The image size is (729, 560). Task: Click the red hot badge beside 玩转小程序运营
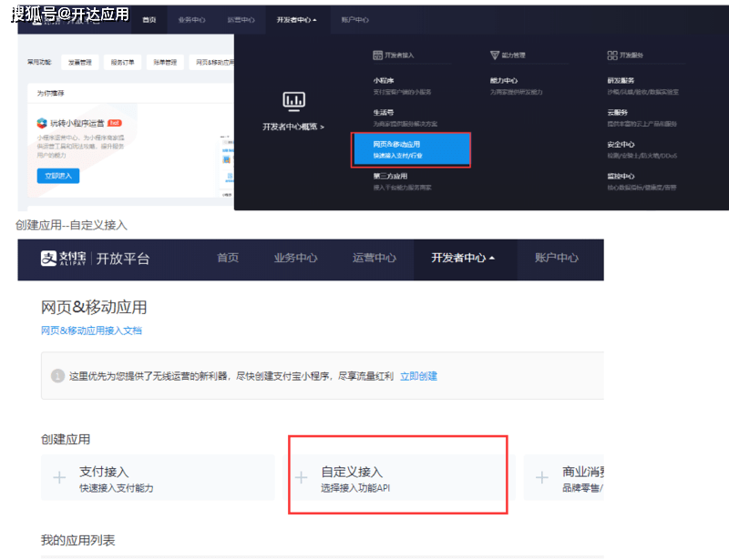pyautogui.click(x=115, y=123)
